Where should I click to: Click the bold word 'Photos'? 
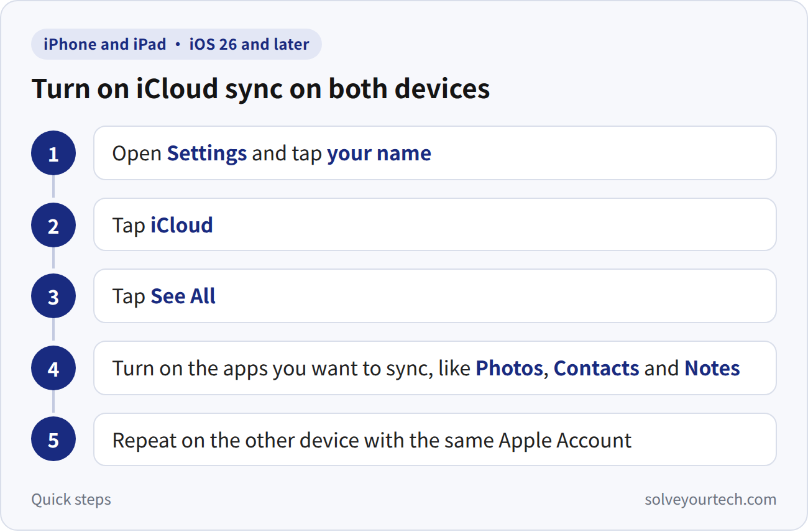coord(510,369)
